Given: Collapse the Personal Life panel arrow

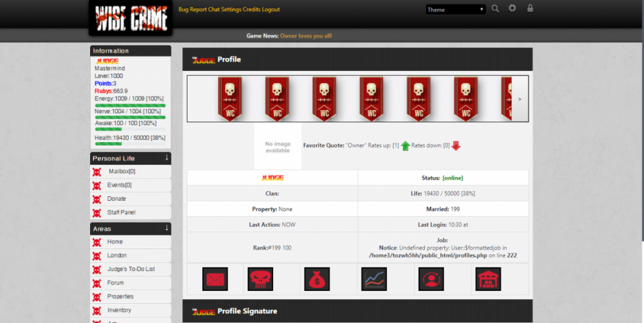Looking at the screenshot, I should click(167, 158).
